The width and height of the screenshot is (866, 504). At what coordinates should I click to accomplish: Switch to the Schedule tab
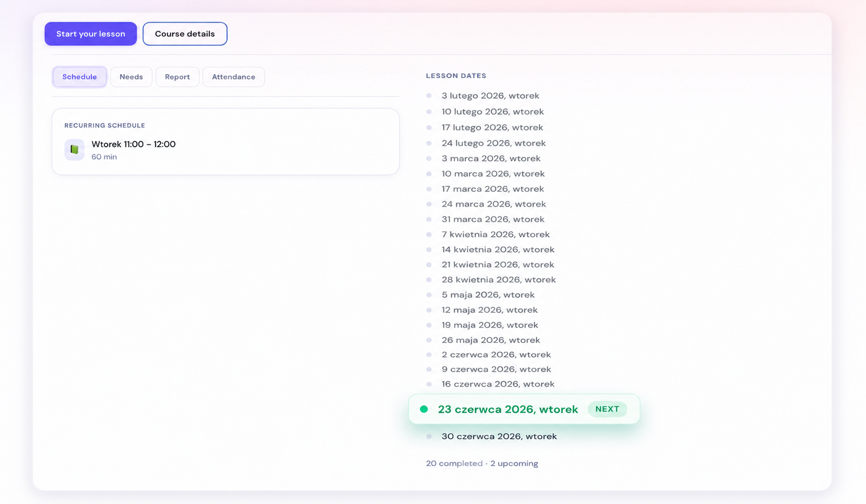pos(80,77)
